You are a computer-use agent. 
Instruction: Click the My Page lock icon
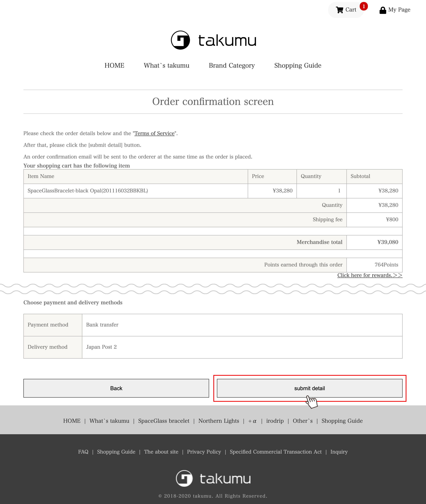point(383,9)
